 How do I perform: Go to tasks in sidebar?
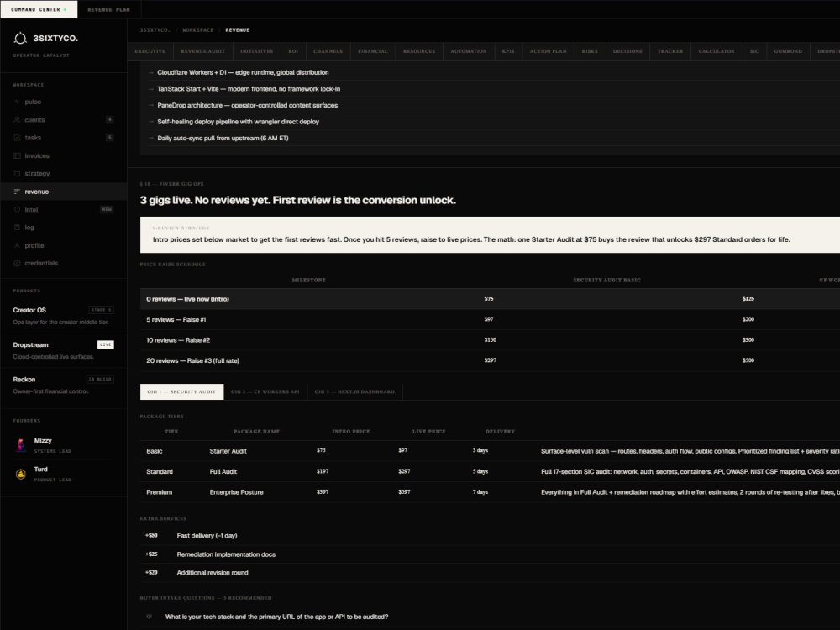(64, 138)
